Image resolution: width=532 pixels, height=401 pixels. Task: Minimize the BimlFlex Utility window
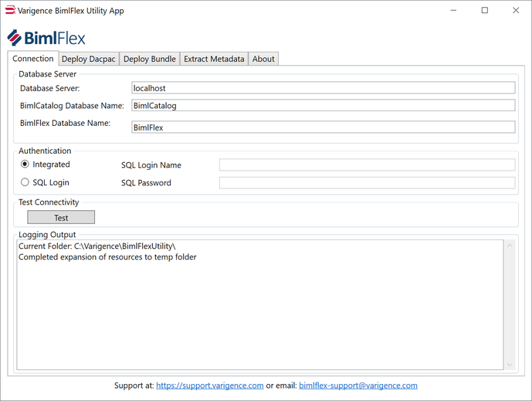453,11
